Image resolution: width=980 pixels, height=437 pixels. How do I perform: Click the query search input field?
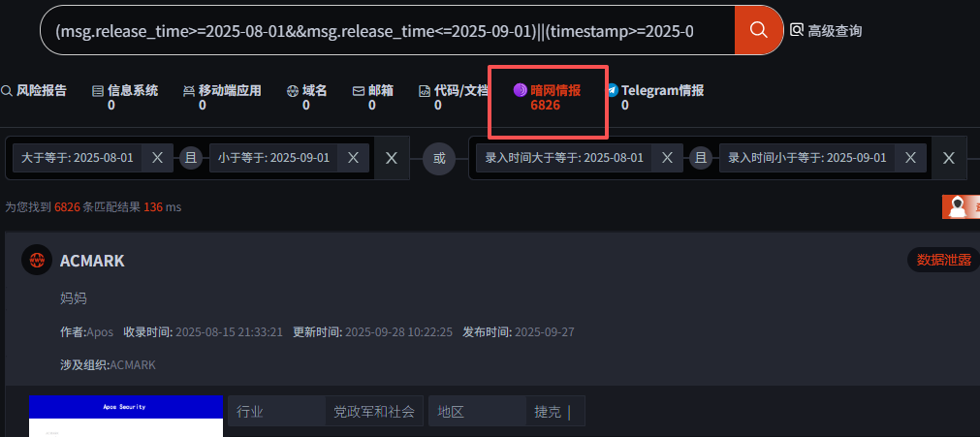(x=388, y=30)
